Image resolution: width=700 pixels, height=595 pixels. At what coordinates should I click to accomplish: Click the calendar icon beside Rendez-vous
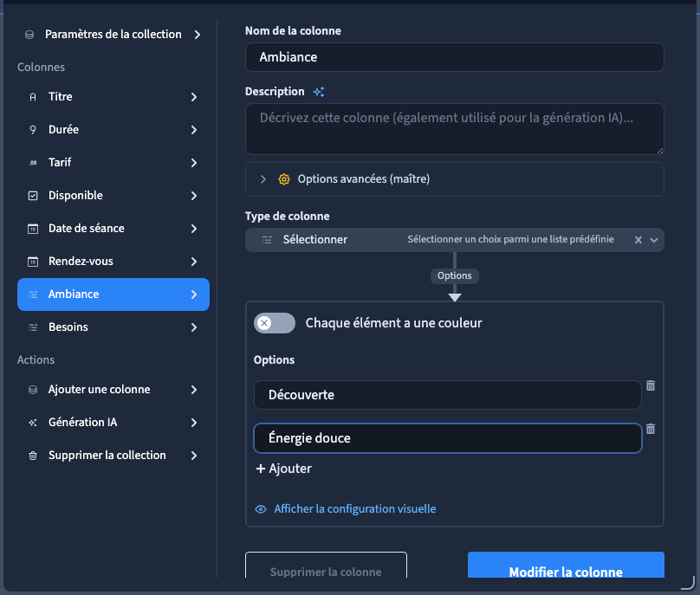tap(33, 262)
